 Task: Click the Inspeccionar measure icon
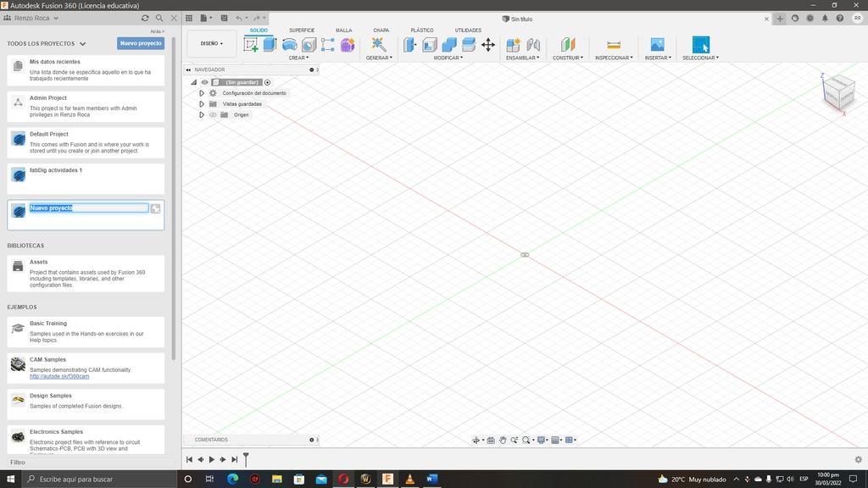(x=614, y=45)
